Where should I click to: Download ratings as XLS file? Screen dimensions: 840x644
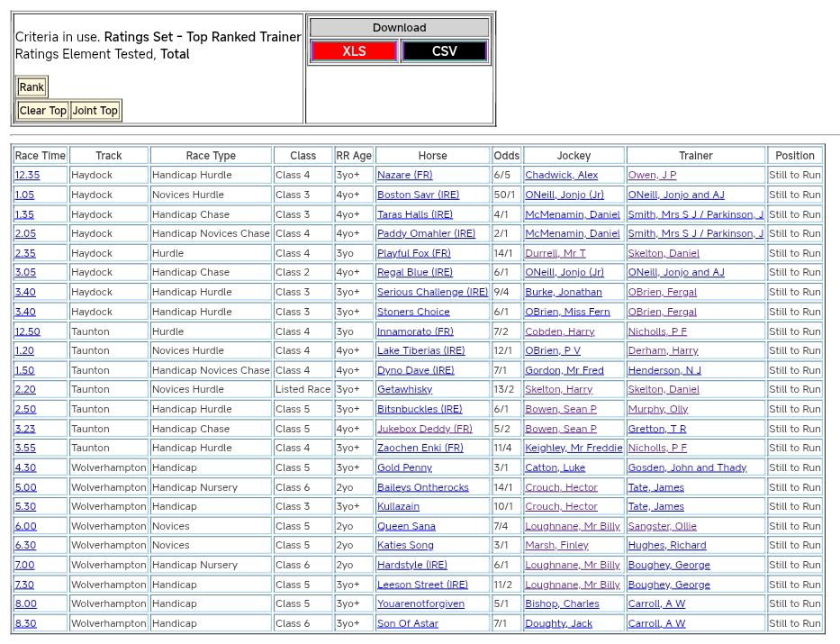pyautogui.click(x=354, y=51)
